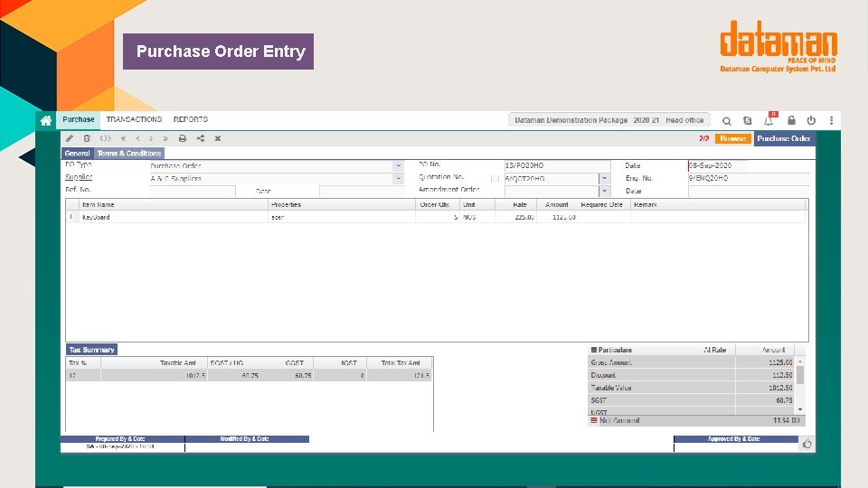Click the share icon
This screenshot has width=868, height=488.
[x=201, y=138]
